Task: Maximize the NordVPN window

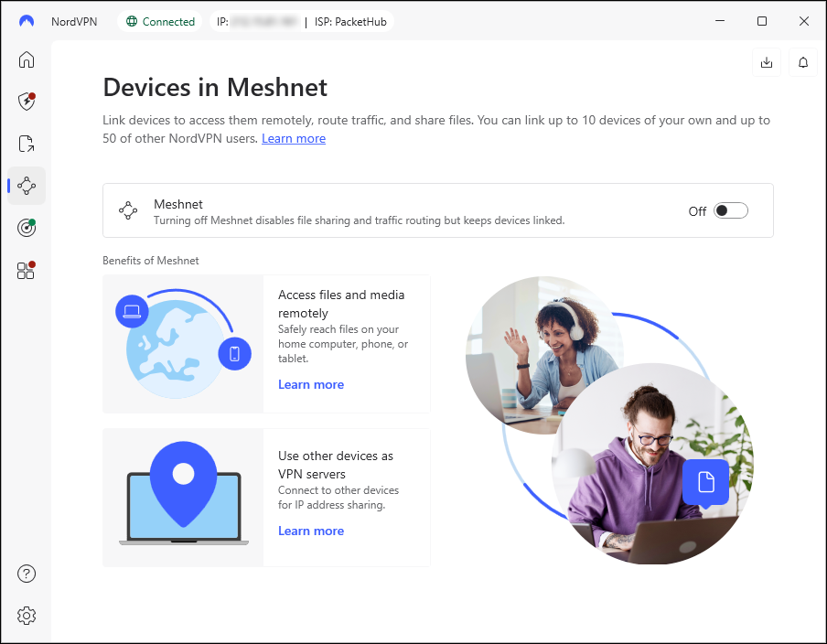Action: [762, 21]
